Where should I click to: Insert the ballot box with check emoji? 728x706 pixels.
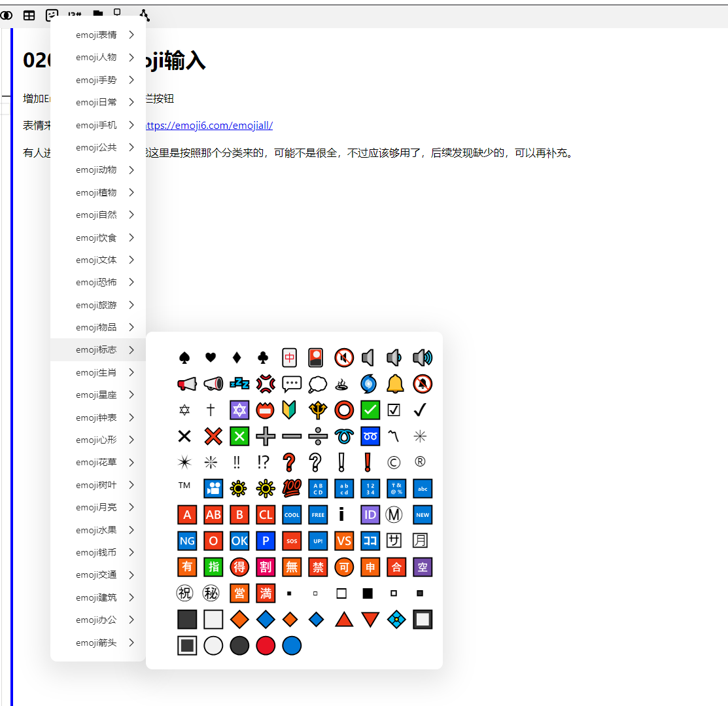pos(394,410)
